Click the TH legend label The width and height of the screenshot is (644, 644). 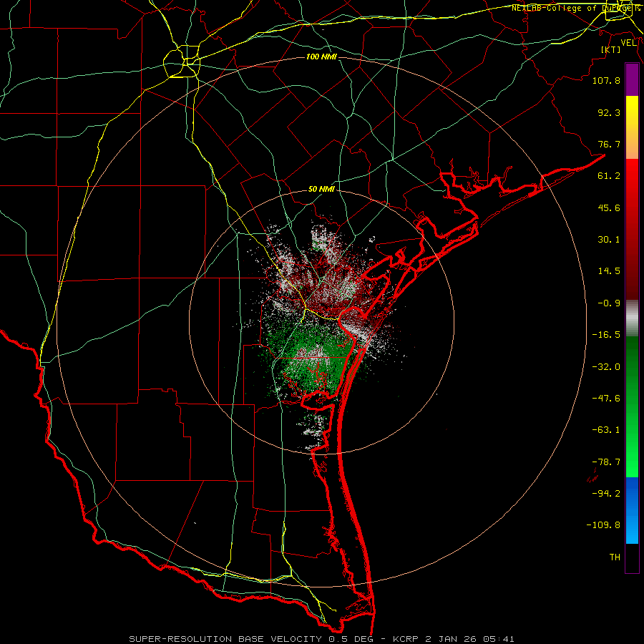tap(615, 557)
